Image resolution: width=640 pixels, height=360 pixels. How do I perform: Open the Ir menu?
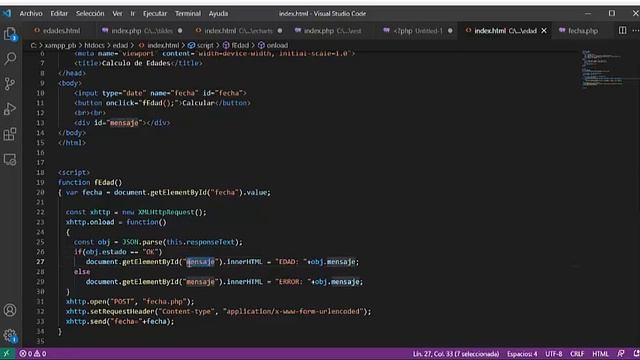point(133,13)
